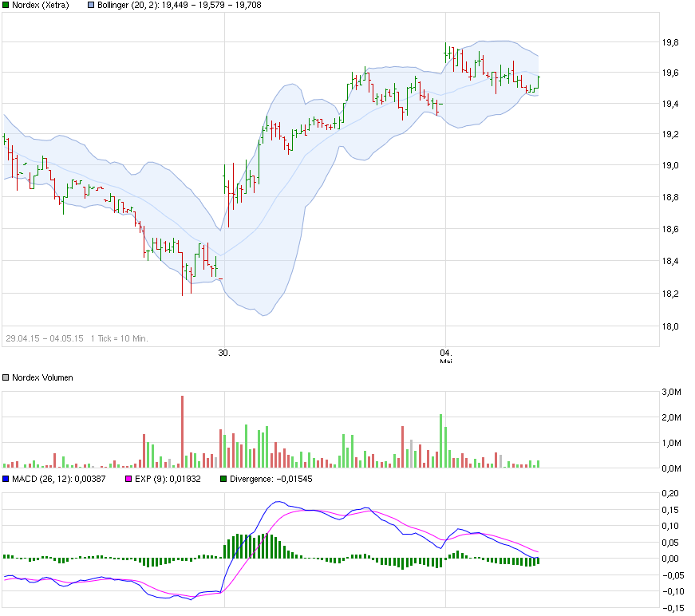Screen dimensions: 695x616
Task: Click the light blue Bollinger legend swatch
Action: tap(91, 6)
